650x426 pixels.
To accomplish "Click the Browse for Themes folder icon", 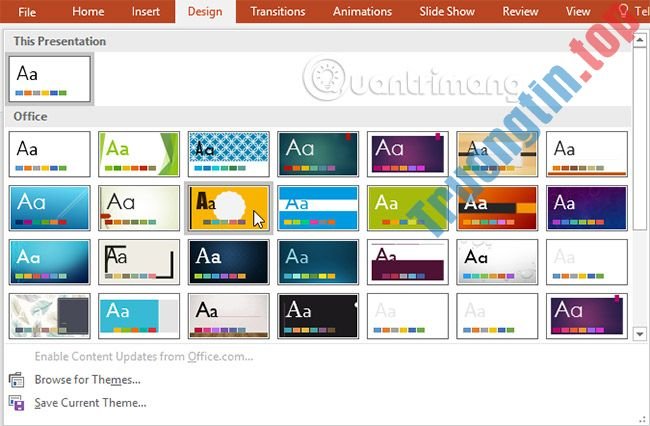I will pos(17,380).
